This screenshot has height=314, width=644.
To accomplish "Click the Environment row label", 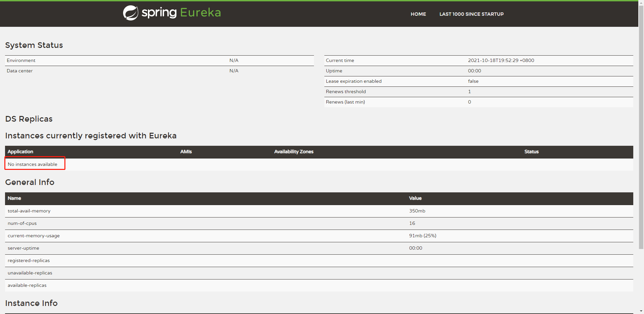I will (x=21, y=60).
